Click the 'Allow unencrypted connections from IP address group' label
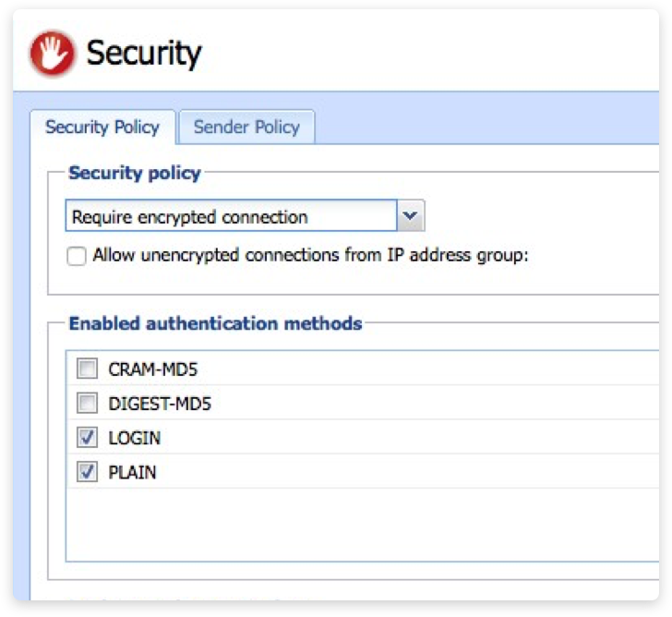Viewport: 672px width, 617px height. (x=310, y=256)
